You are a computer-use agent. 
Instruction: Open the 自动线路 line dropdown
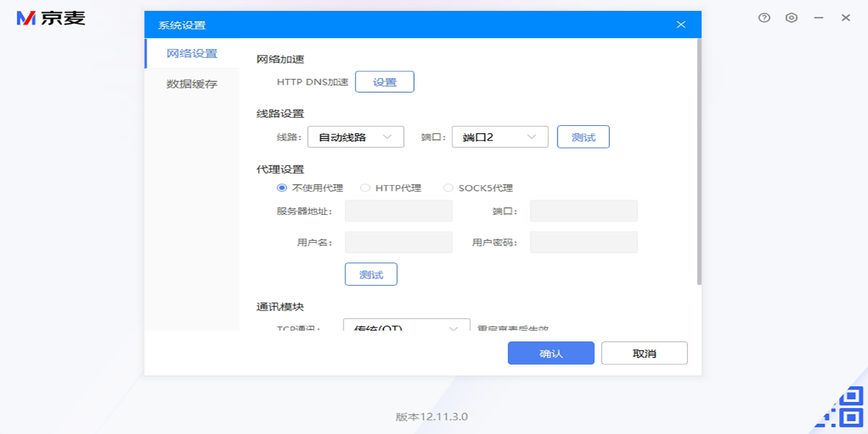(x=356, y=136)
